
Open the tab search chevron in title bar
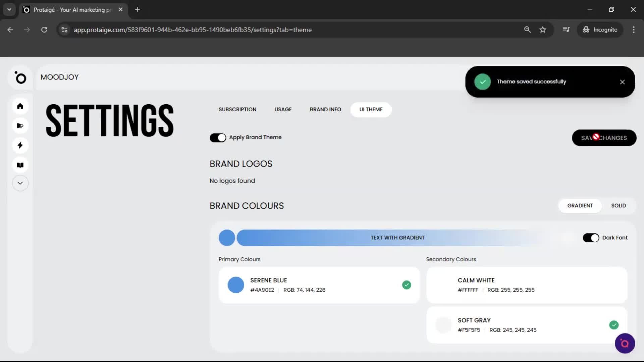9,9
